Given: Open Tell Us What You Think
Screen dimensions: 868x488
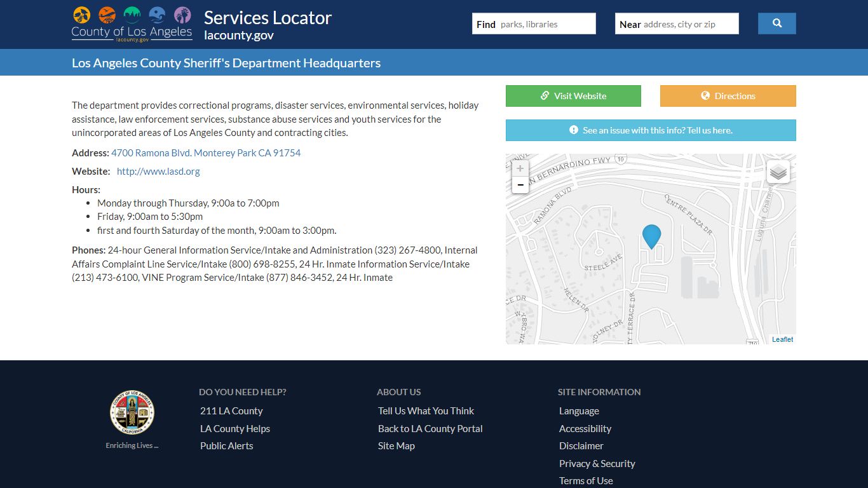Looking at the screenshot, I should click(x=426, y=411).
